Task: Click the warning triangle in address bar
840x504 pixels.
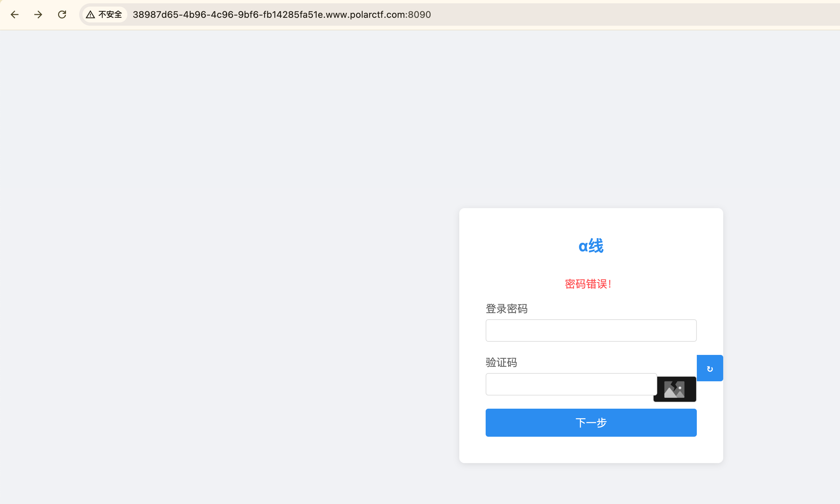Action: coord(90,15)
